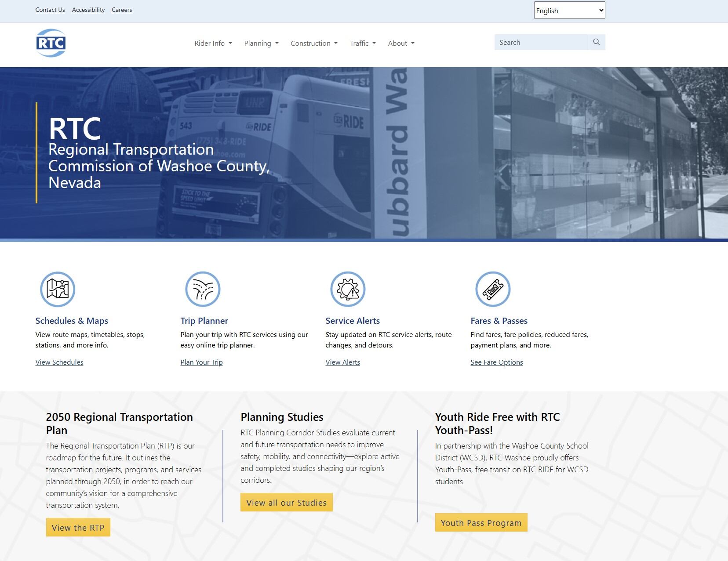Click Youth Ride Free with RTC heading
The image size is (728, 561).
(498, 423)
